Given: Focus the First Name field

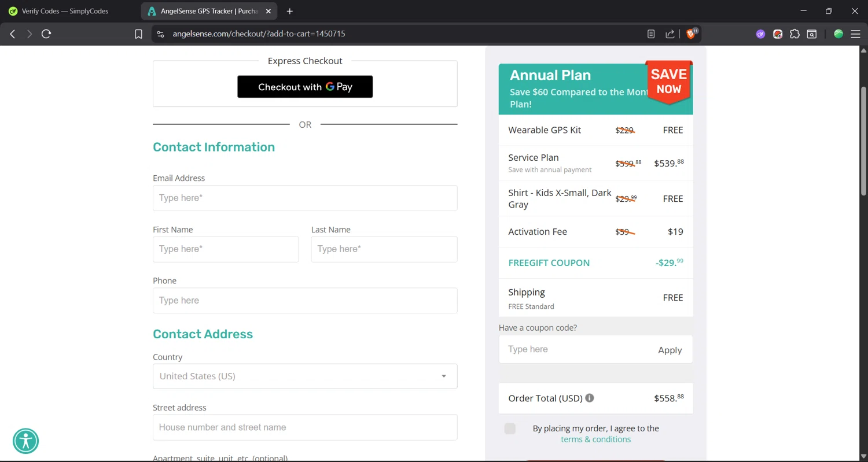Looking at the screenshot, I should pos(226,249).
